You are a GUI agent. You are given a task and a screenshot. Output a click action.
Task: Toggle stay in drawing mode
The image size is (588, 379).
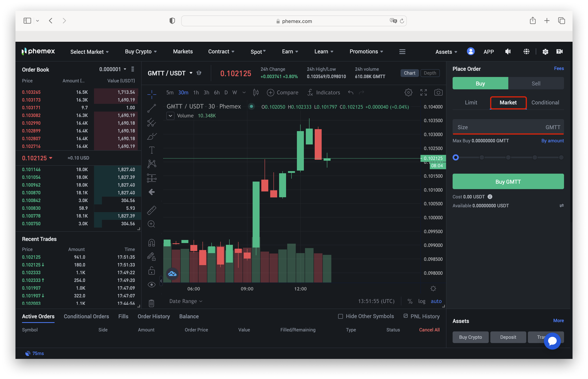152,257
